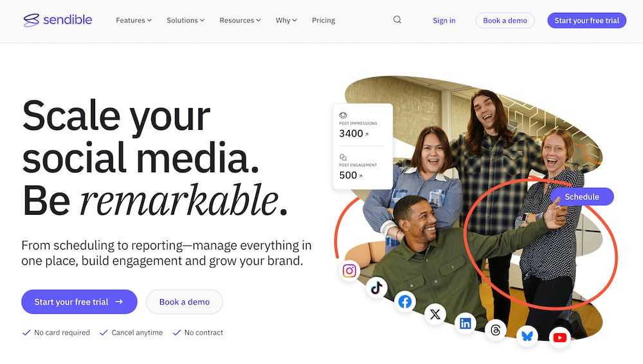Click the Post Impressions stats card

click(x=363, y=147)
